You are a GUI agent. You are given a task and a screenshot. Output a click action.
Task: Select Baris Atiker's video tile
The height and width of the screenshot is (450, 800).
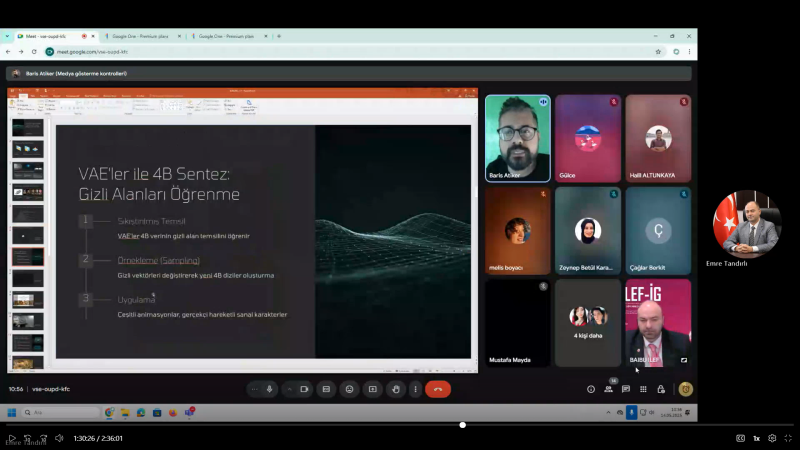coord(518,138)
